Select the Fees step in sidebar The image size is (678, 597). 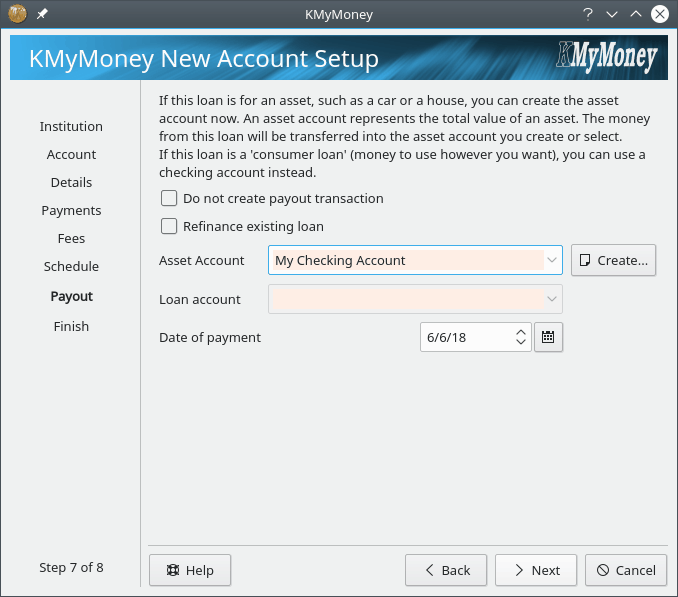(71, 239)
